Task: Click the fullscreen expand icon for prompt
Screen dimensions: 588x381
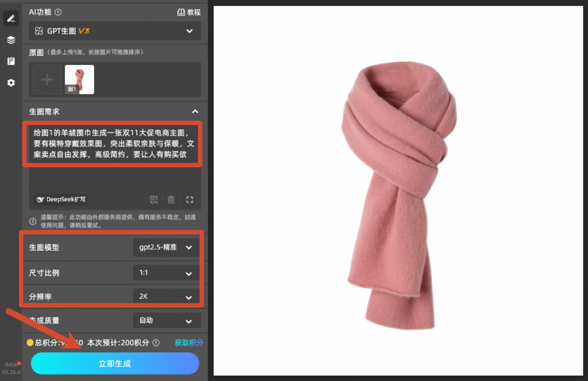Action: (x=189, y=200)
